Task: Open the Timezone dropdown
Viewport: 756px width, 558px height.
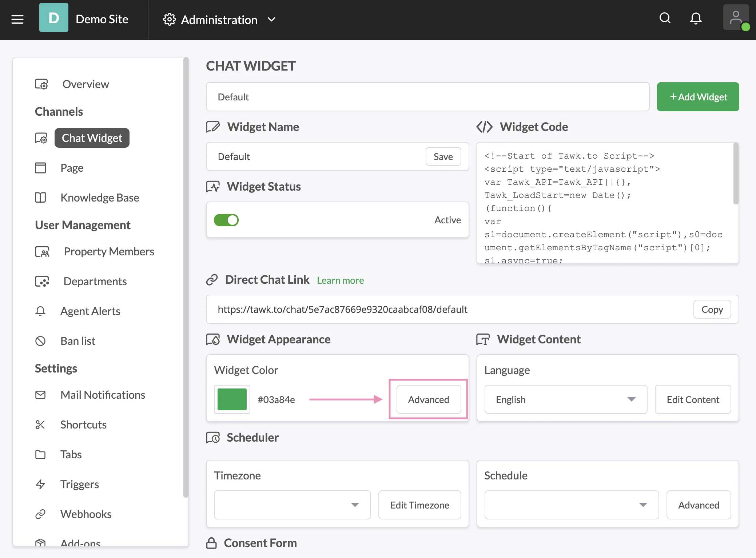Action: [x=292, y=505]
